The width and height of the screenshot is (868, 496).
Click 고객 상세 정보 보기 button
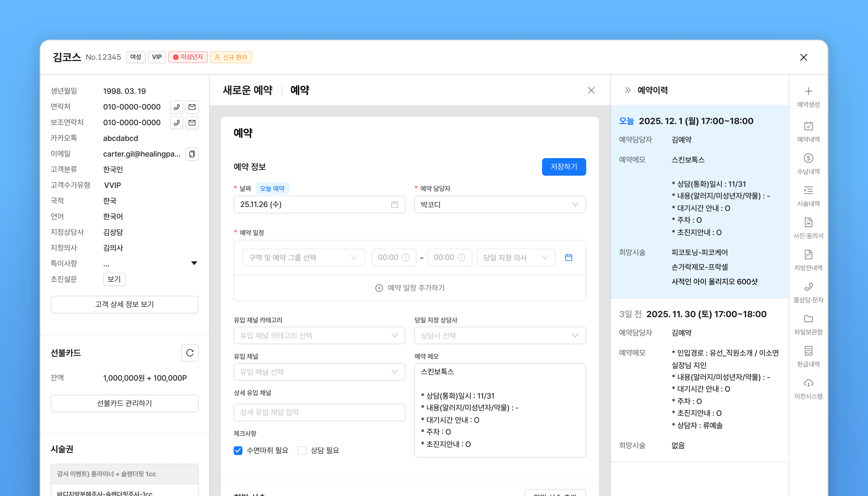point(124,304)
